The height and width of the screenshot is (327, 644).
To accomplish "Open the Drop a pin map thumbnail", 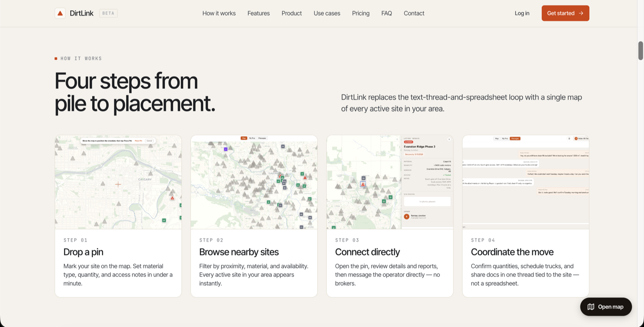I will [x=118, y=182].
